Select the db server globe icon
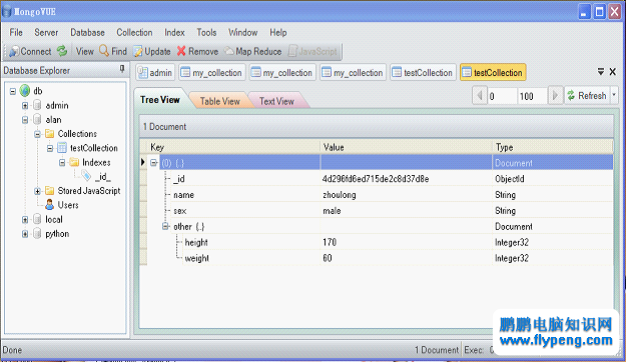The image size is (626, 362). click(25, 91)
